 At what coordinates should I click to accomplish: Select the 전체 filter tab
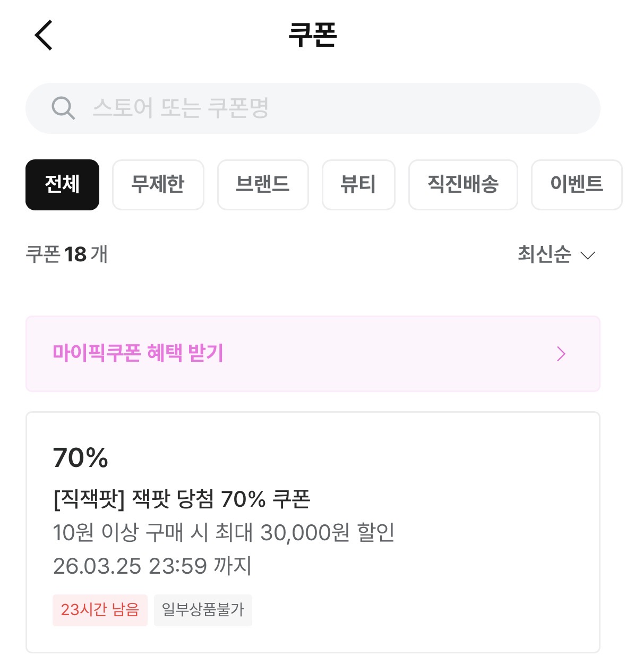[x=62, y=185]
